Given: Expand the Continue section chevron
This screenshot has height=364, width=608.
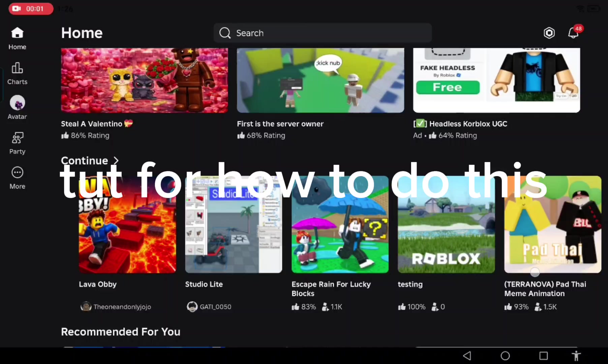Looking at the screenshot, I should coord(116,160).
